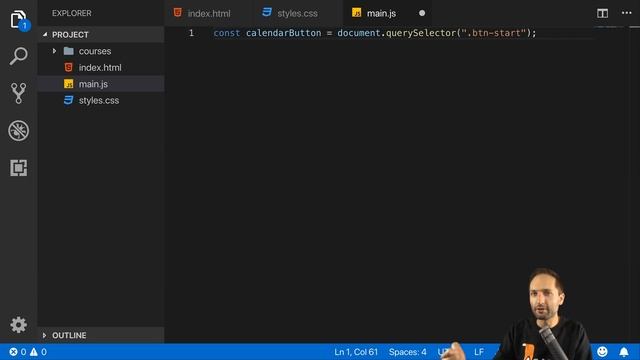This screenshot has width=640, height=360.
Task: Open main.js in the explorer tree
Action: [101, 84]
